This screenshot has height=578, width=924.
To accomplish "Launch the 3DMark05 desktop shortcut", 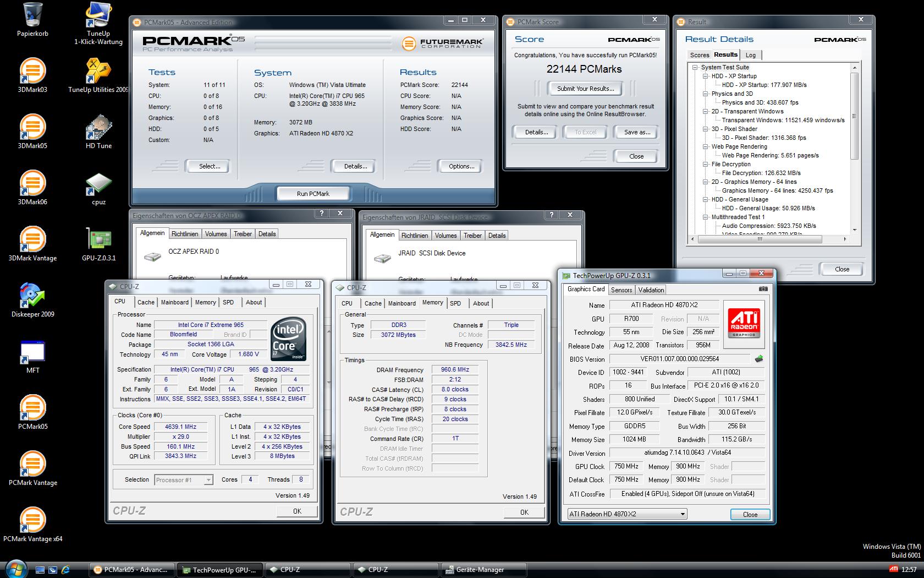I will [x=32, y=132].
